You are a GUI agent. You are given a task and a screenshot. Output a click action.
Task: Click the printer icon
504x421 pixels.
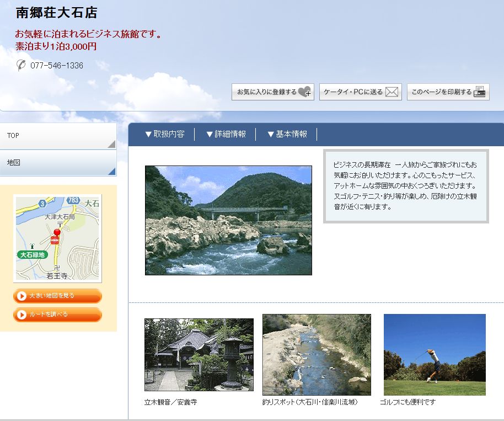click(x=480, y=92)
